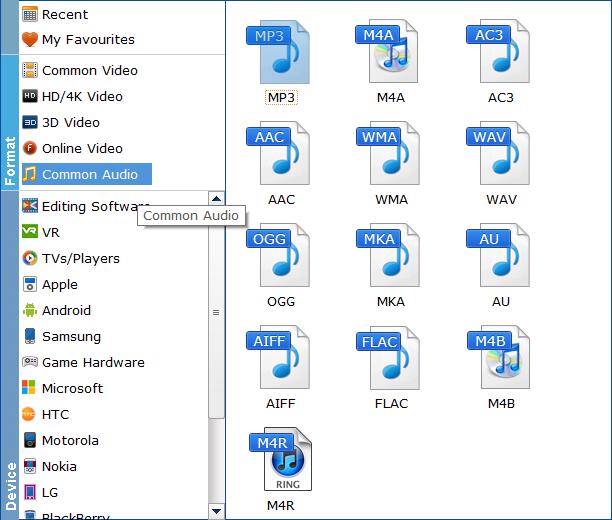
Task: Select the AAC format icon
Action: pos(278,153)
